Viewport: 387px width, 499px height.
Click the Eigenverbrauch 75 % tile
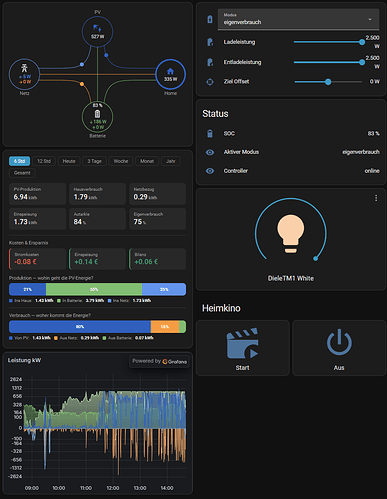(157, 219)
